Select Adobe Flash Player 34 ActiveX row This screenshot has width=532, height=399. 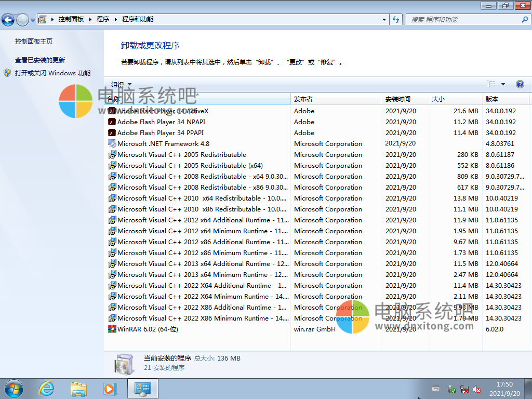pos(318,111)
